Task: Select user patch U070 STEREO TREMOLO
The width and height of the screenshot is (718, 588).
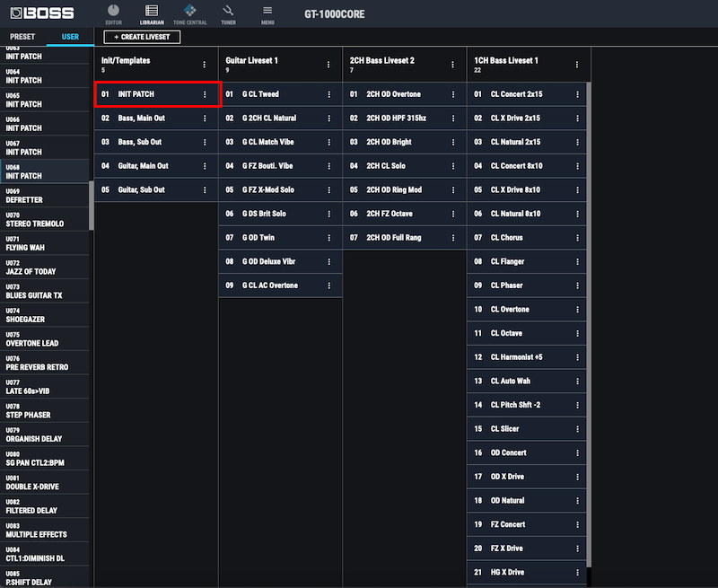Action: [x=44, y=219]
